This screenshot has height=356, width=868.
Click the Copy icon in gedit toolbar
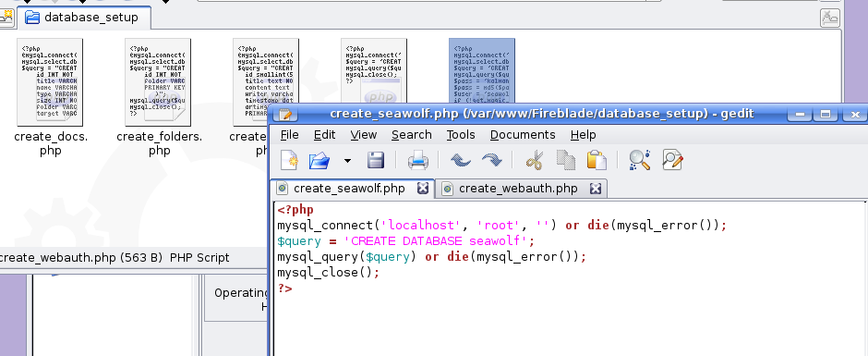[x=565, y=161]
